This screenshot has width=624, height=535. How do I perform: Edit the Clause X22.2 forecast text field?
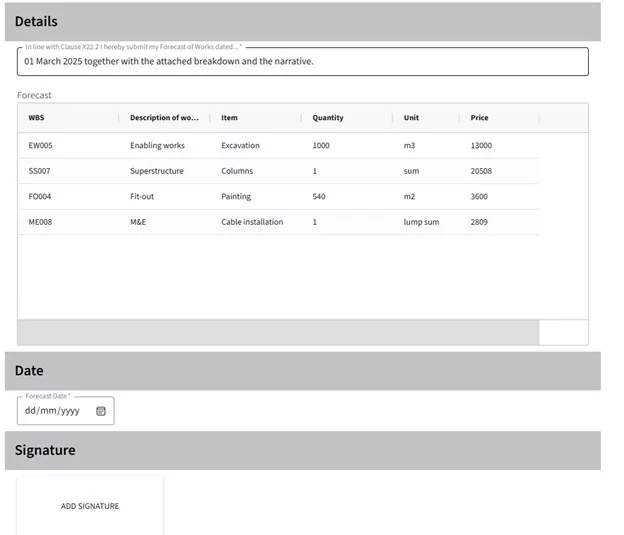pos(302,62)
